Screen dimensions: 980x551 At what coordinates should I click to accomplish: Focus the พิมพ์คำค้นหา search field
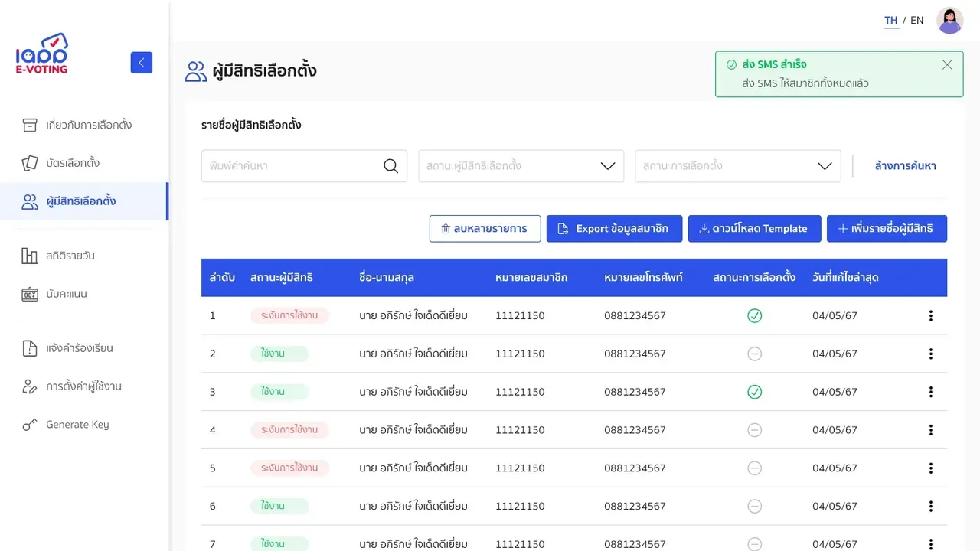[304, 166]
